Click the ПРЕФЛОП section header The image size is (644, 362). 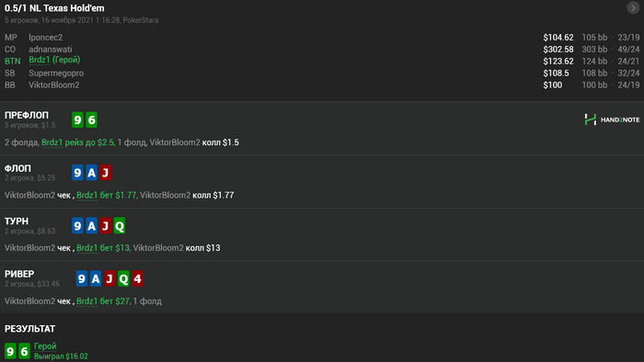(27, 115)
